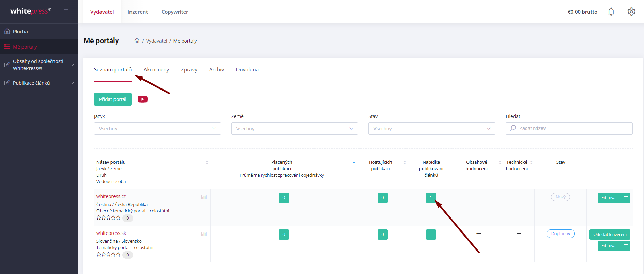Collapse sidebar with hamburger menu icon
This screenshot has height=274, width=644.
tap(64, 12)
